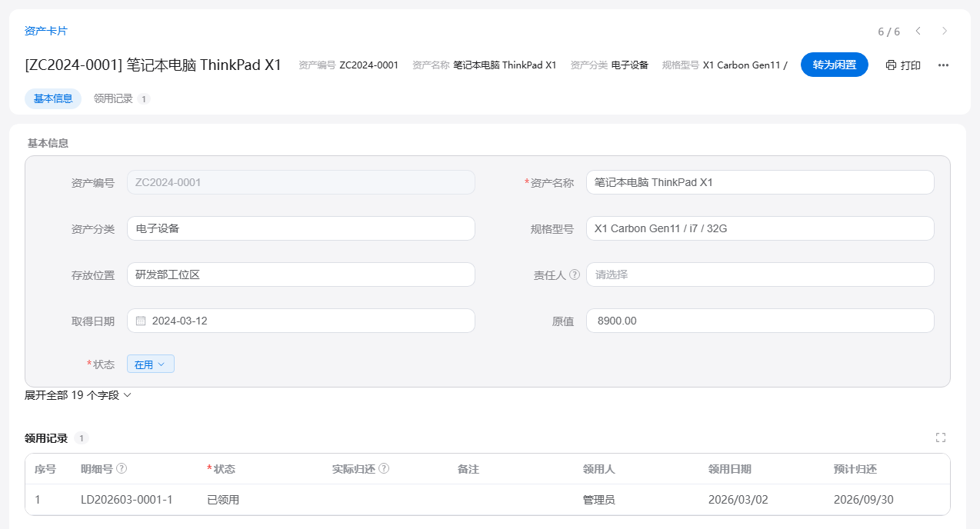This screenshot has height=529, width=980.
Task: Open the 资产卡片 breadcrumb link
Action: (46, 31)
